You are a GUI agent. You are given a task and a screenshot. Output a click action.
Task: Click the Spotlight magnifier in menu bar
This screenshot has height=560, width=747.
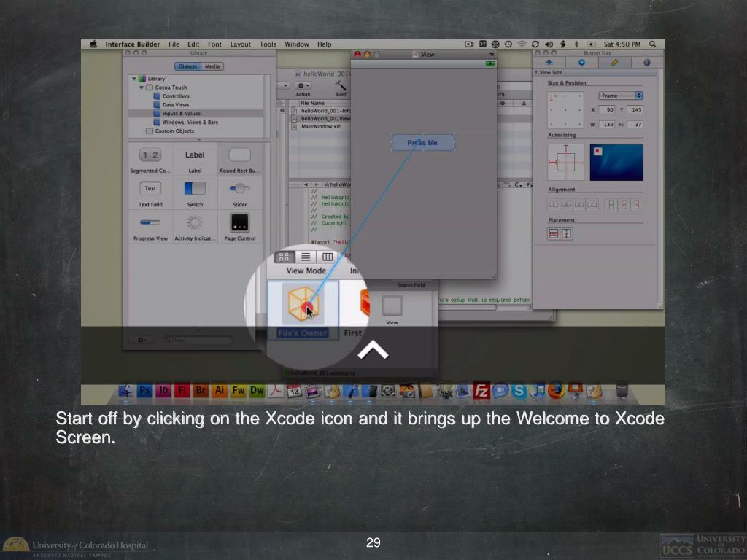click(x=653, y=44)
